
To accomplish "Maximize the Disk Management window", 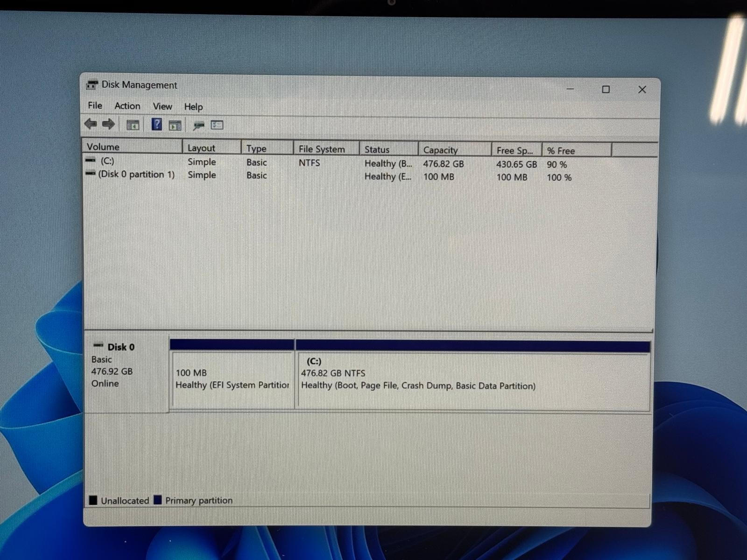I will 606,89.
